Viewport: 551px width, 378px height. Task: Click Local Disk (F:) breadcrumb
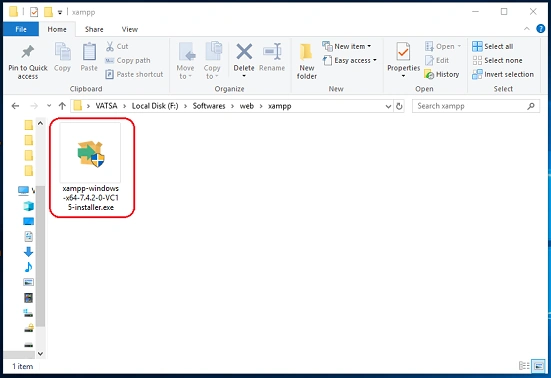point(155,106)
